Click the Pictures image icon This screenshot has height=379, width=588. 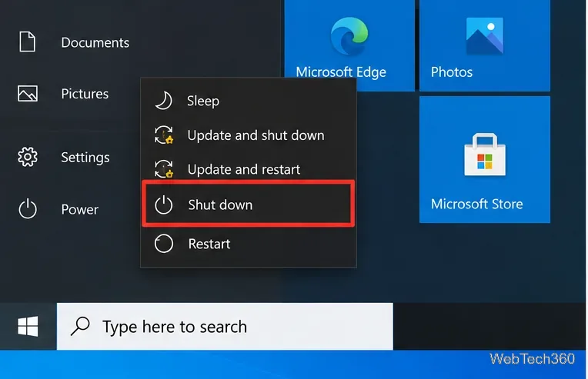point(28,94)
